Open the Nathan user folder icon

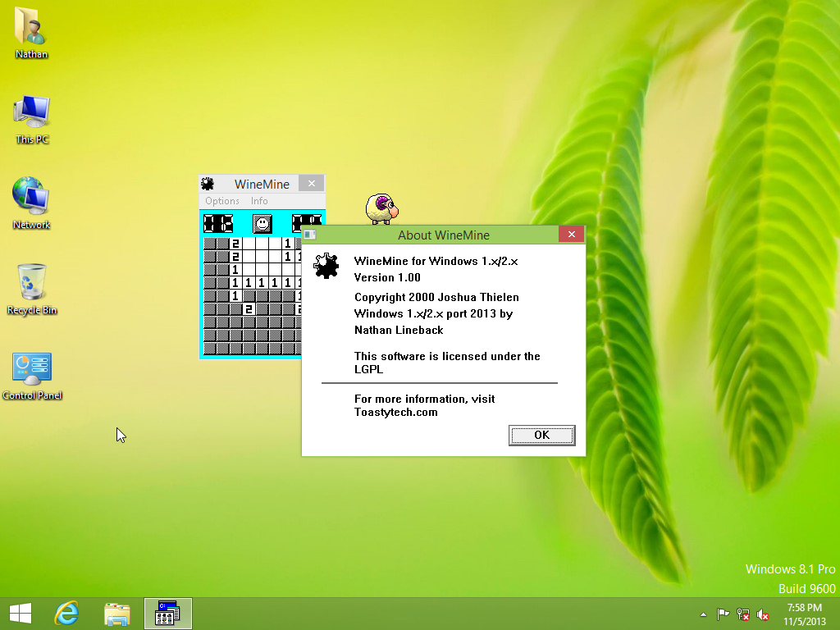[x=31, y=33]
